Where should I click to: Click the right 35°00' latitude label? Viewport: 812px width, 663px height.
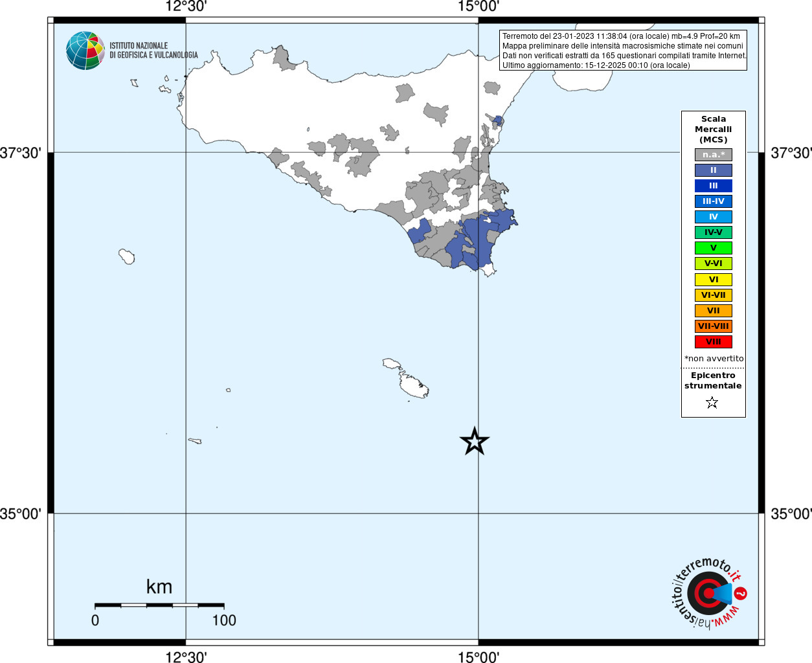791,513
